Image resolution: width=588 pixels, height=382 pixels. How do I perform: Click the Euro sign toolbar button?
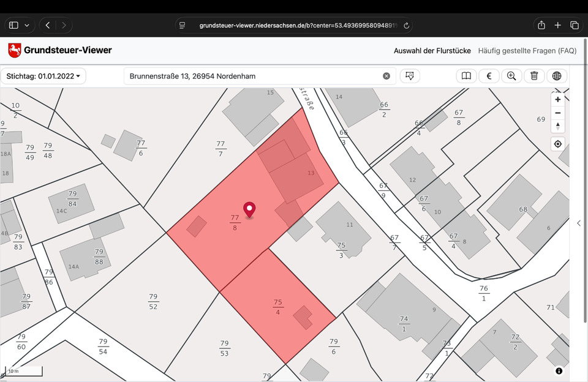click(x=489, y=76)
